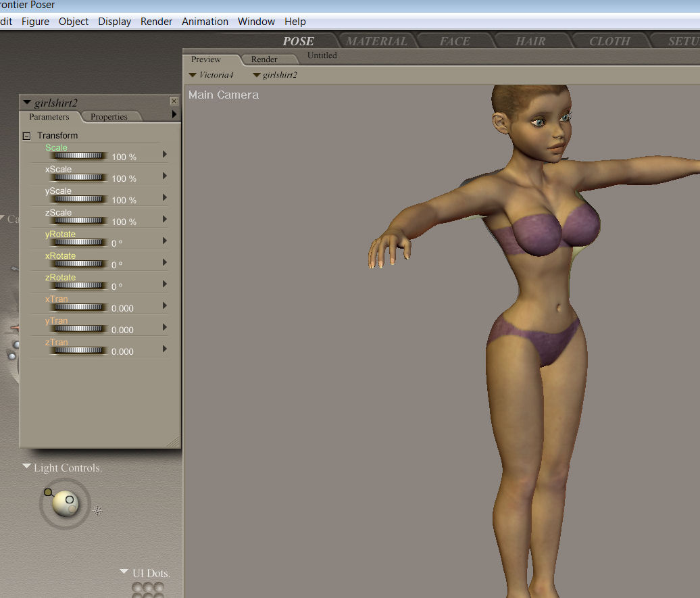Open the Victoria4 figure selection dropdown
Viewport: 700px width, 598px height.
[x=211, y=75]
